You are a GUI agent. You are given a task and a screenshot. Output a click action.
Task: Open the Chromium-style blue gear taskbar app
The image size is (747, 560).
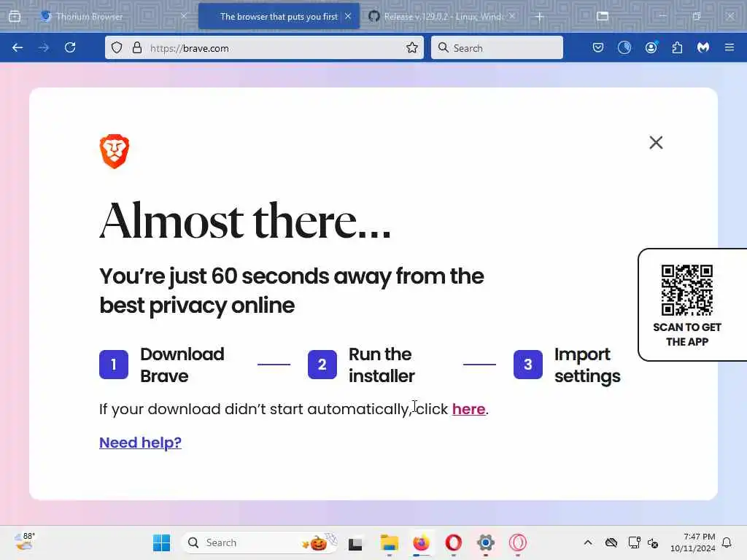[x=485, y=542]
